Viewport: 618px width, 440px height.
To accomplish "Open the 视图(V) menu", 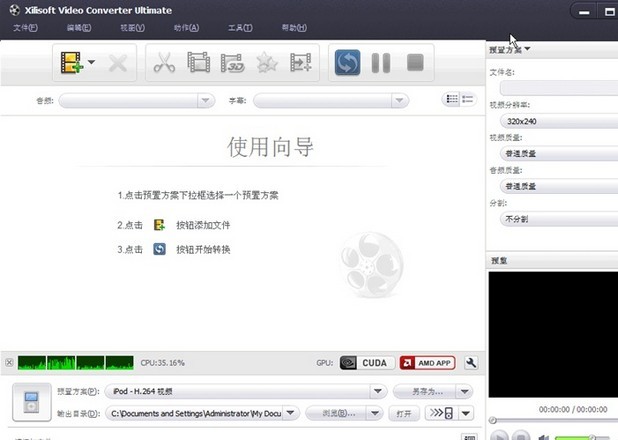I will (132, 28).
